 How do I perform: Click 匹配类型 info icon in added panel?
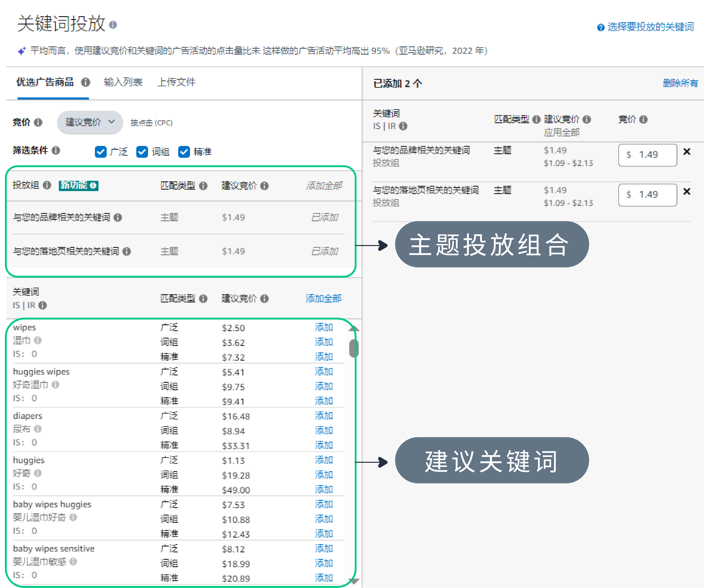click(536, 119)
